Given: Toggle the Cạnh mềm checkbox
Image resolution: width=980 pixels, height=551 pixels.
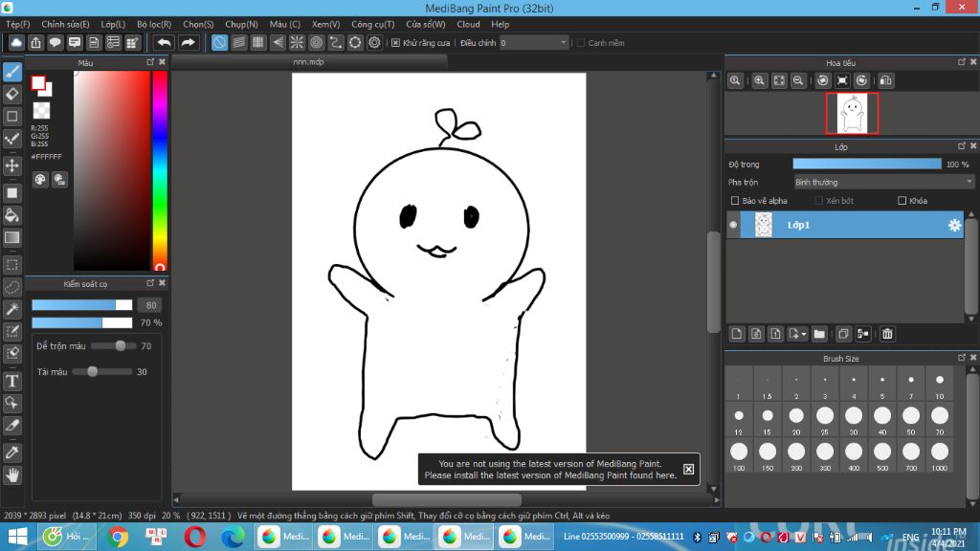Looking at the screenshot, I should point(581,43).
